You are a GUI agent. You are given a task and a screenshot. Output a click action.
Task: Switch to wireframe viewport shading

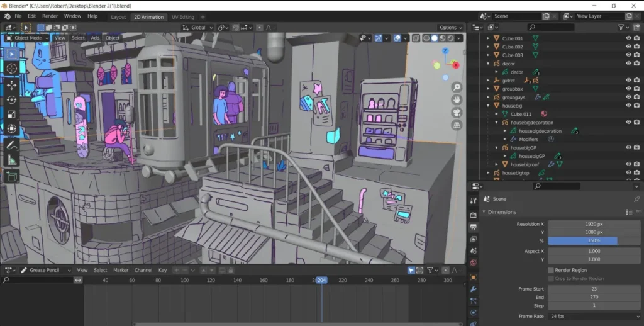[x=426, y=38]
